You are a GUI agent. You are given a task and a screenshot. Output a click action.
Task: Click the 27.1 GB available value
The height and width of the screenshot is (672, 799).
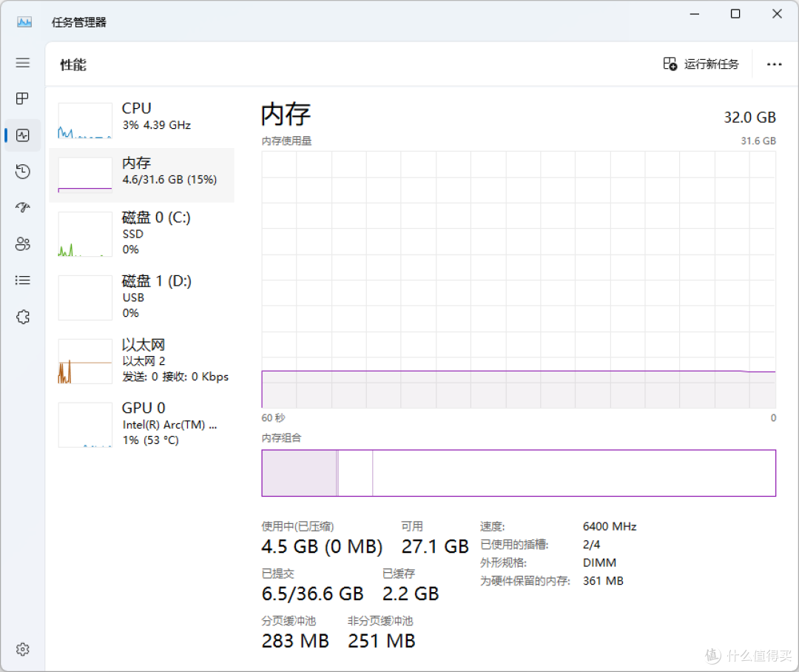click(435, 547)
